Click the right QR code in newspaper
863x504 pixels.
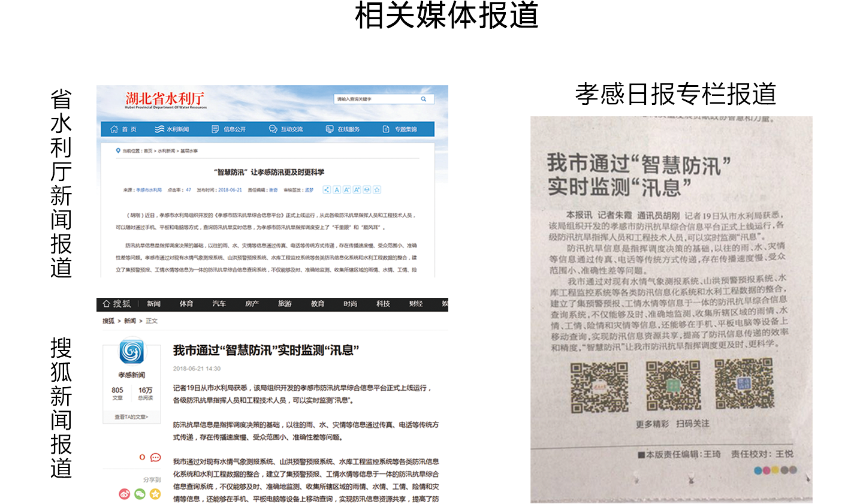pyautogui.click(x=744, y=384)
